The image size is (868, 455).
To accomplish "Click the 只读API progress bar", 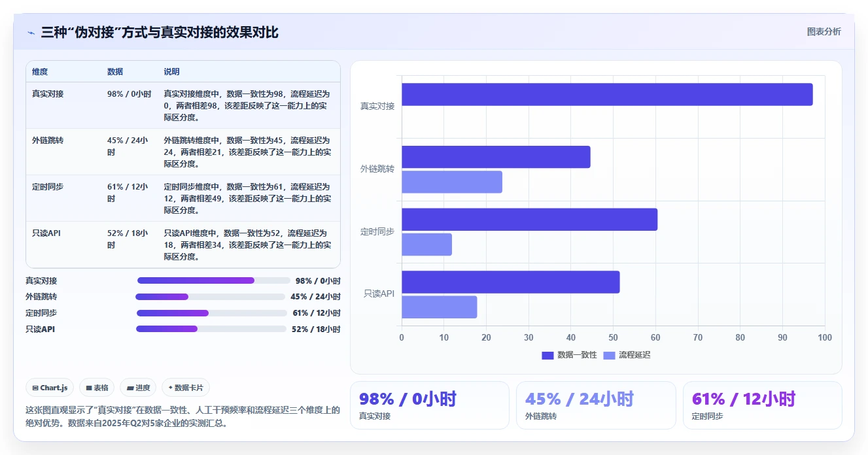I will [211, 329].
